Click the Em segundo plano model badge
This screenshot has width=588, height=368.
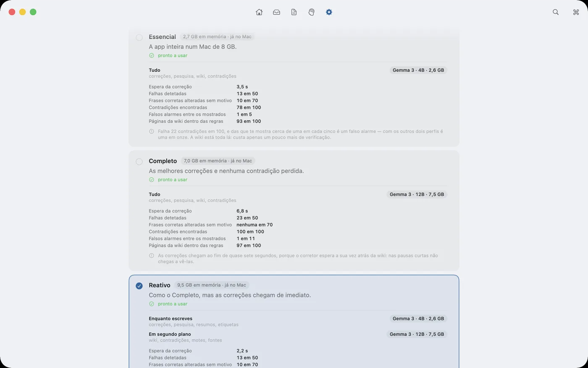coord(417,334)
